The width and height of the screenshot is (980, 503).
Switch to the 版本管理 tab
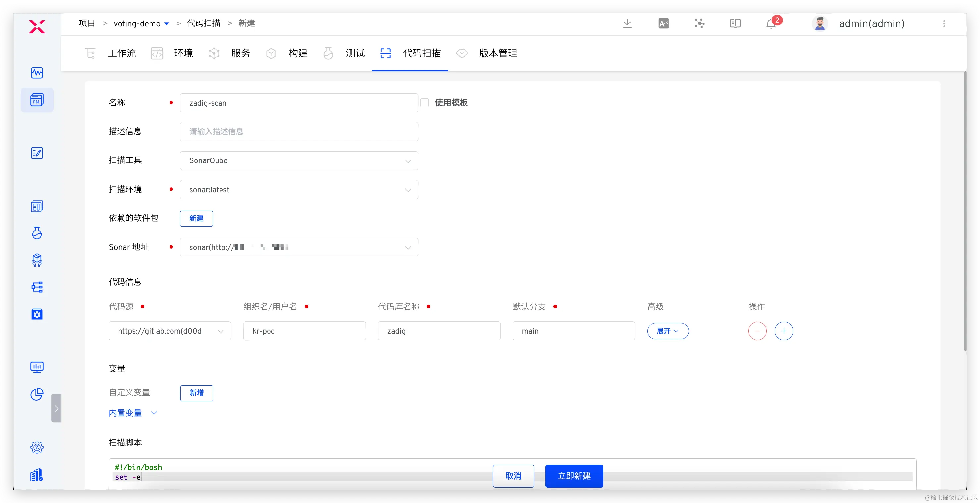pos(498,53)
